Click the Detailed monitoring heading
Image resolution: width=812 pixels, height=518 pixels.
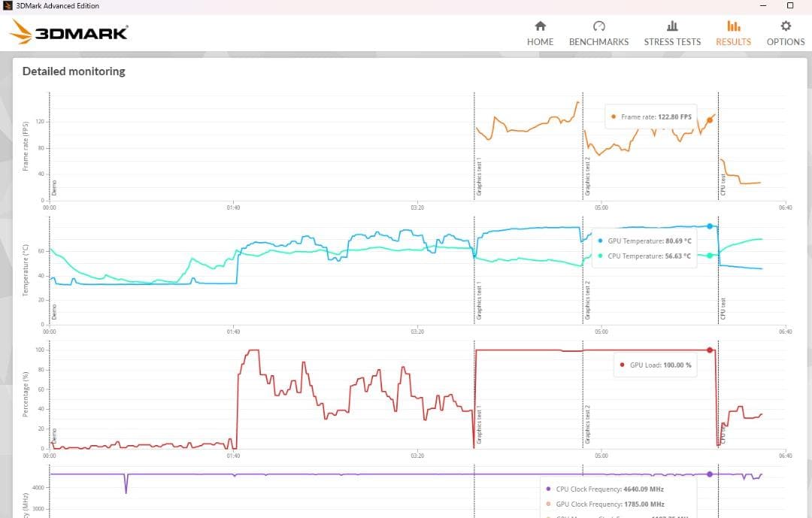pos(74,71)
